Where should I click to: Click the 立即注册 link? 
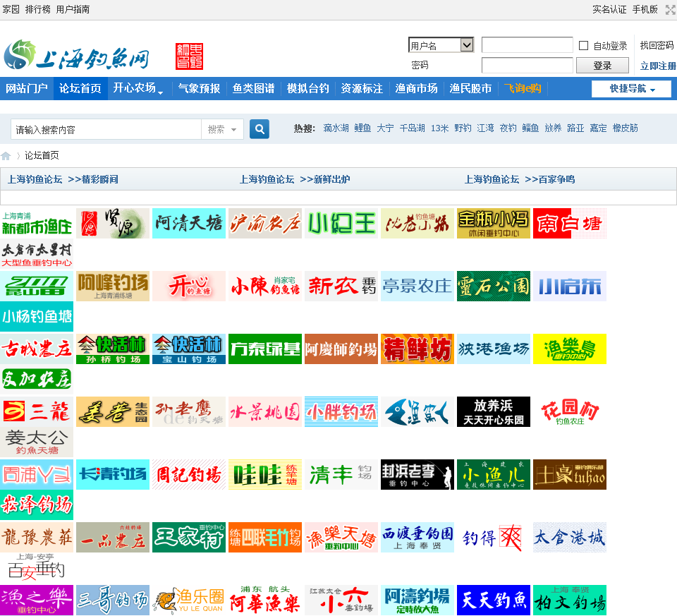click(657, 66)
